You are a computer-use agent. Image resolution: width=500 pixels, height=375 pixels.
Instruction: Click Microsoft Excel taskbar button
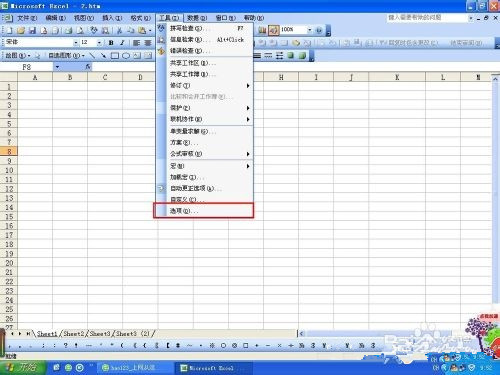coord(211,368)
